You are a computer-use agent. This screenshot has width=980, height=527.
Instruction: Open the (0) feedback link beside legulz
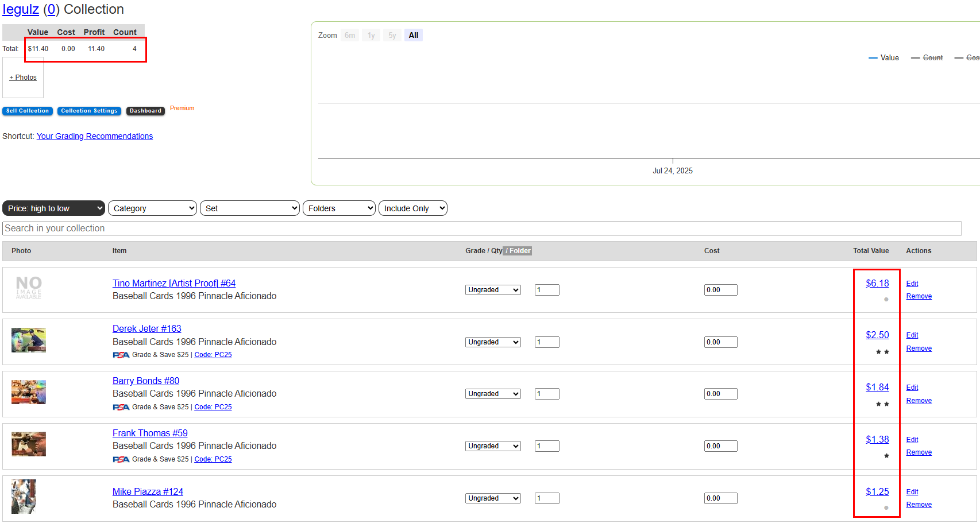pos(52,9)
